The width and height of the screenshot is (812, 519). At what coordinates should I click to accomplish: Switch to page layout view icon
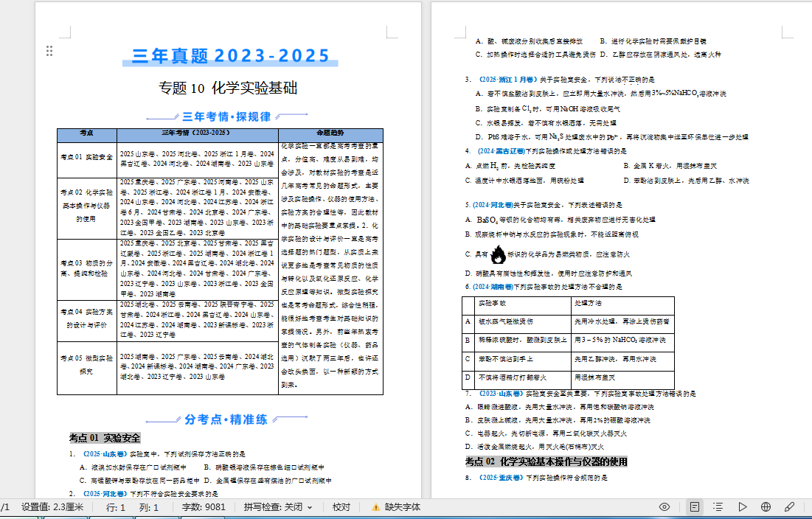(694, 507)
